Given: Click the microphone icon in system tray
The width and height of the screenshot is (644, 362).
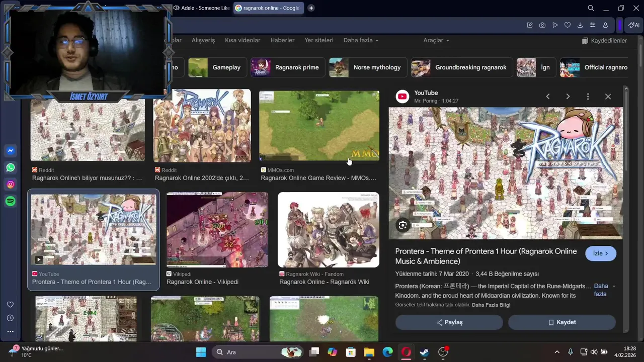Looking at the screenshot, I should 570,352.
